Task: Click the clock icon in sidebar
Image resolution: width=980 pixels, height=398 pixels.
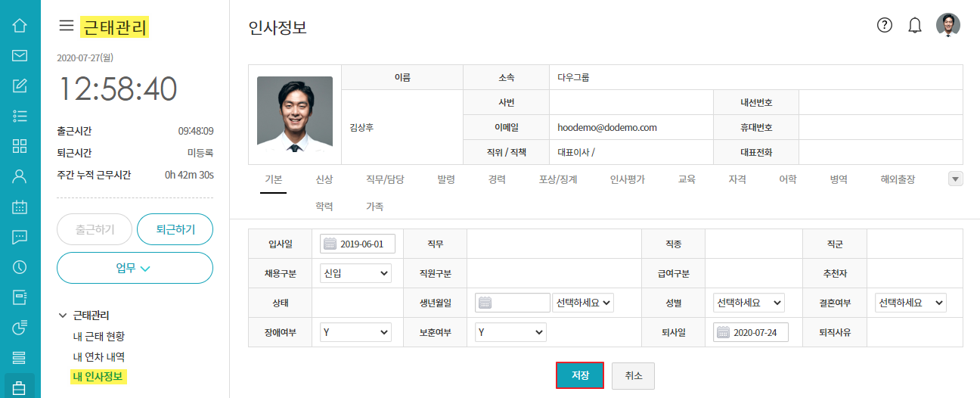Action: point(20,267)
